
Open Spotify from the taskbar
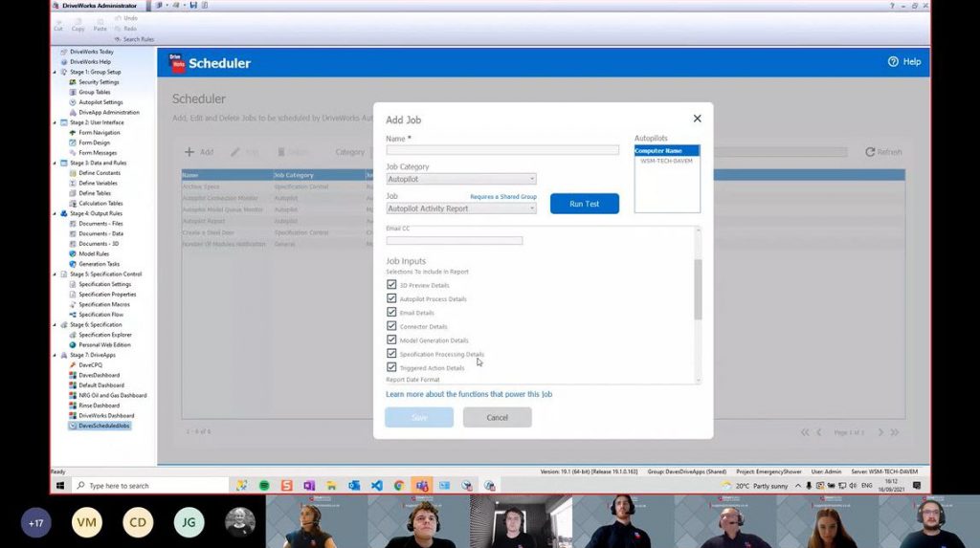264,486
